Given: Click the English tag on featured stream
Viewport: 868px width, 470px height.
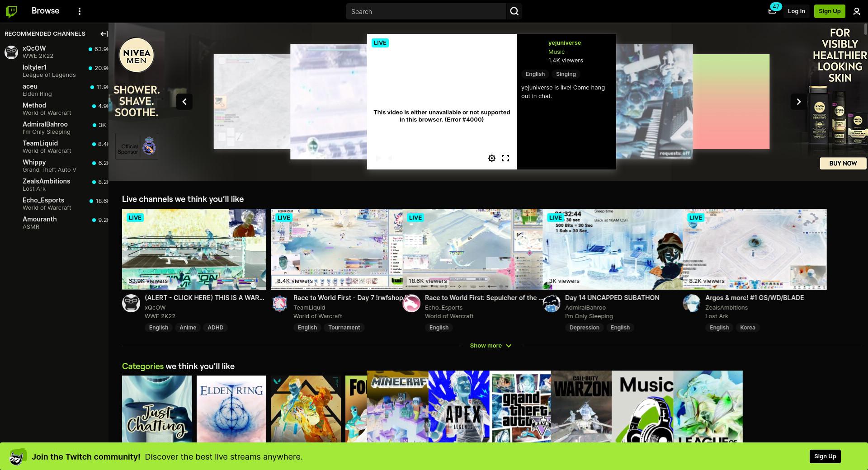Looking at the screenshot, I should click(535, 74).
